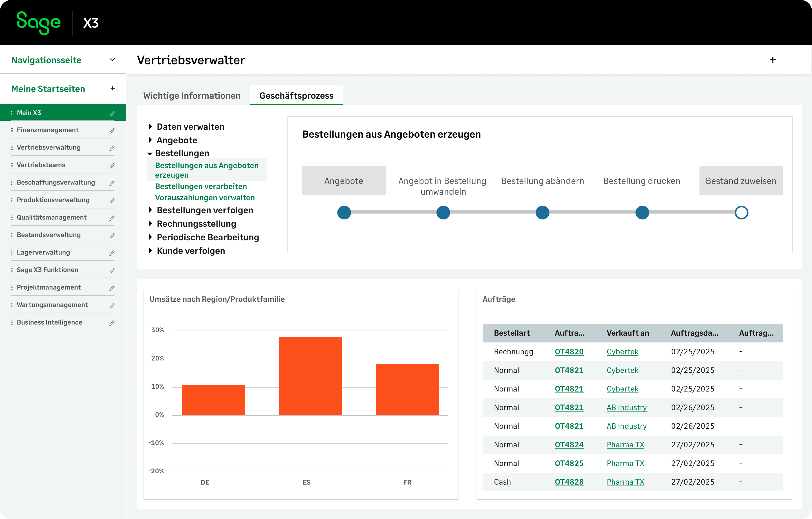812x519 pixels.
Task: Click the plus icon in the Vertriebsverwalter header
Action: 773,60
